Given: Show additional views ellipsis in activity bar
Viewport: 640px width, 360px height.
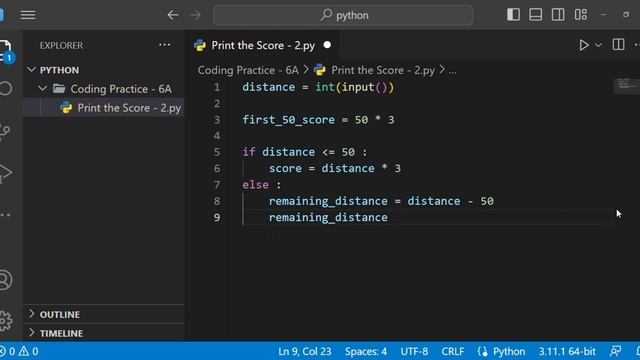Looking at the screenshot, I should (x=5, y=215).
